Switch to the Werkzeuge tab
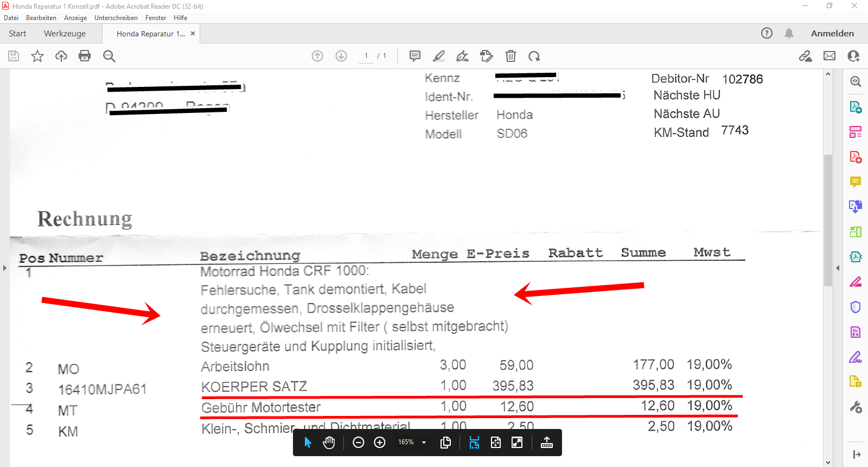The image size is (868, 467). pyautogui.click(x=65, y=34)
